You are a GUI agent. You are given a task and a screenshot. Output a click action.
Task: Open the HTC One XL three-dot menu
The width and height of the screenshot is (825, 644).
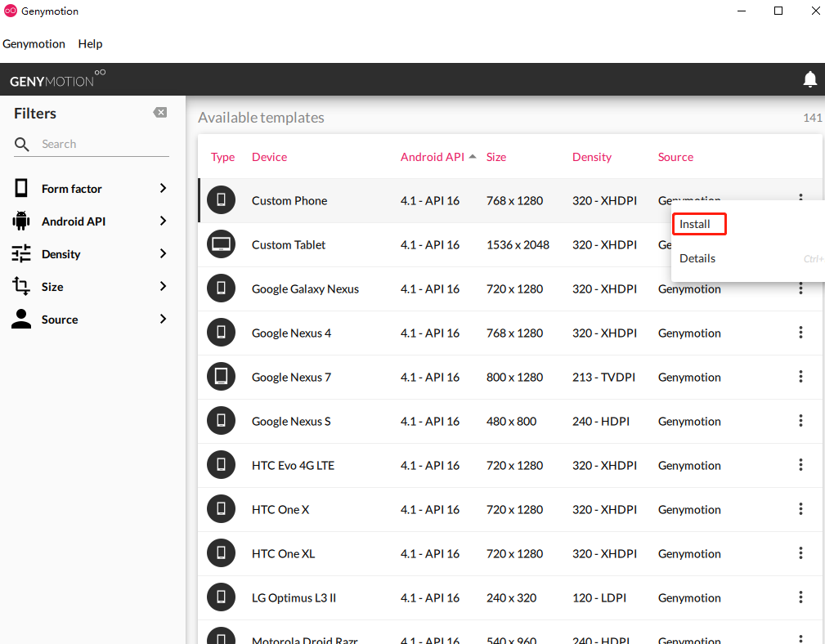(800, 553)
